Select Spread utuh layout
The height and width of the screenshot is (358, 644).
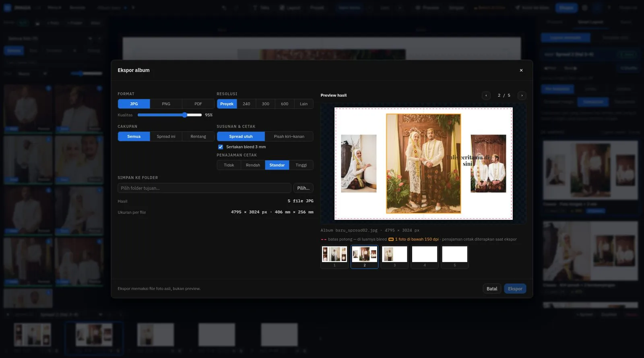tap(241, 137)
